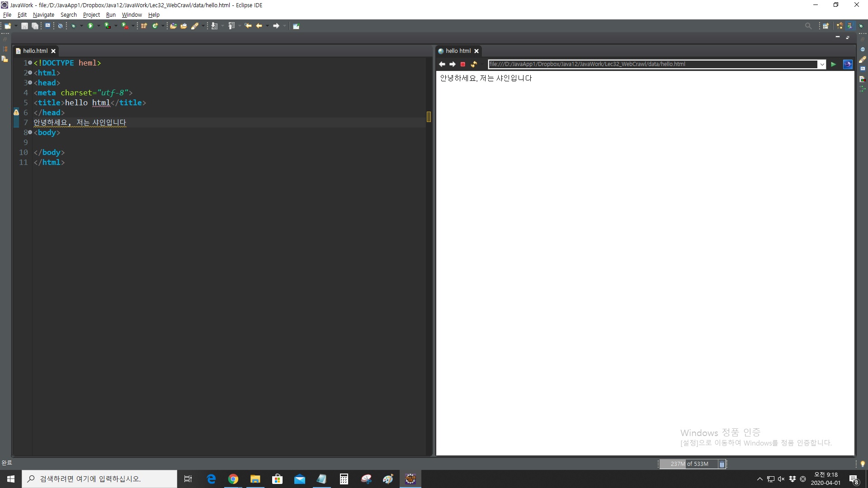Open the New wizard dropdown arrow

[x=16, y=26]
